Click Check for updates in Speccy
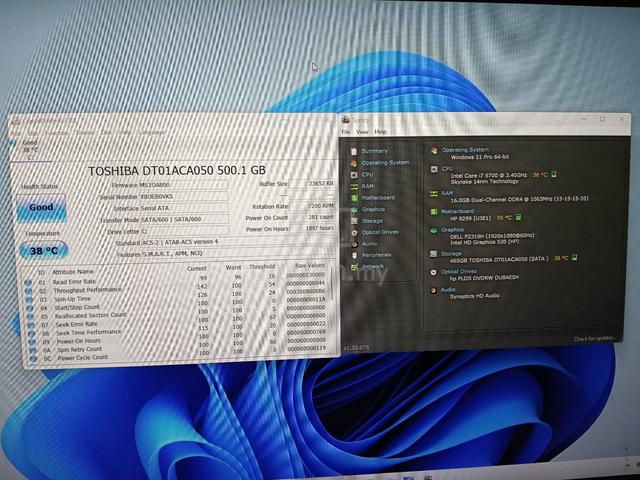 (x=594, y=339)
